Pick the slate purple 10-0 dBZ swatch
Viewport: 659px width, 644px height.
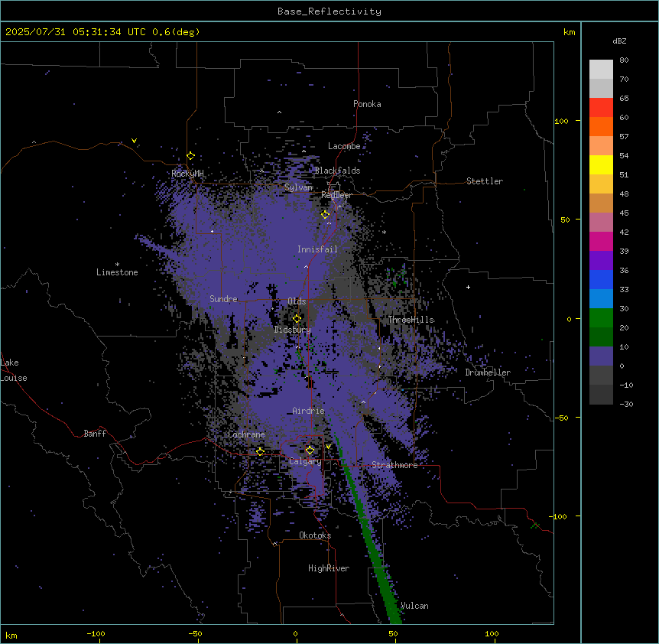(x=601, y=356)
